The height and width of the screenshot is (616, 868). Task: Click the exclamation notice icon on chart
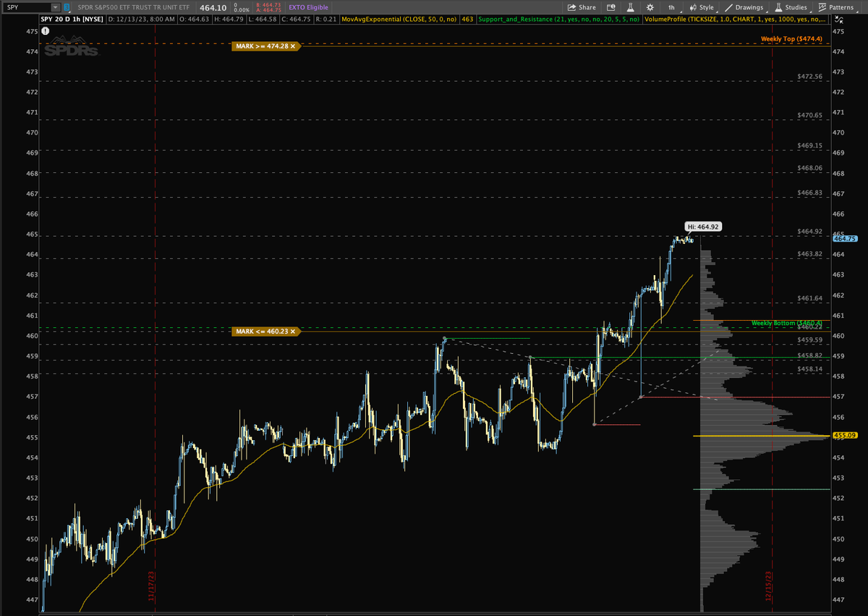(x=46, y=32)
